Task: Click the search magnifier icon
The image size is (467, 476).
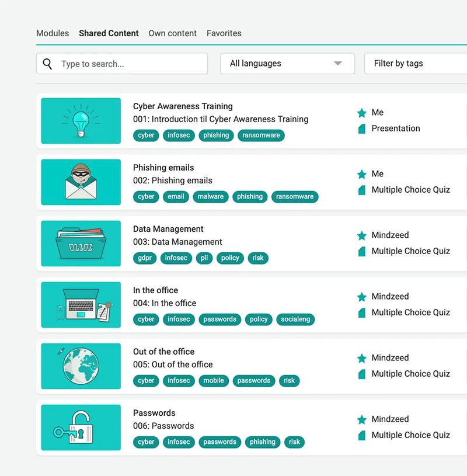Action: (47, 64)
